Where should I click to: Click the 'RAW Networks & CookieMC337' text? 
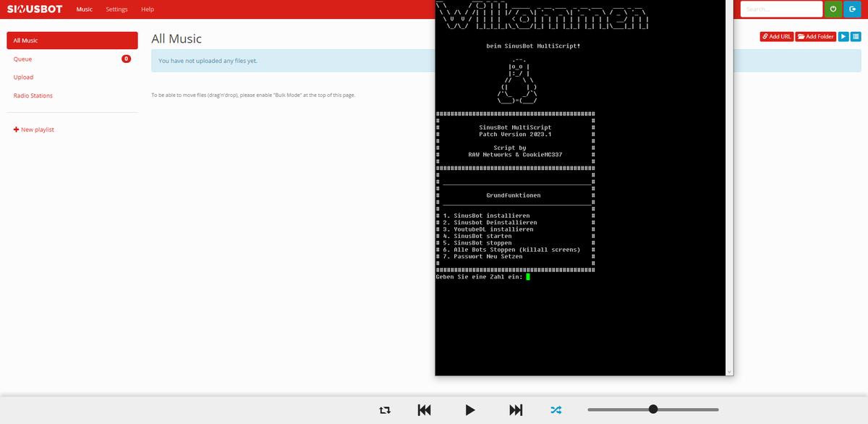(x=515, y=155)
